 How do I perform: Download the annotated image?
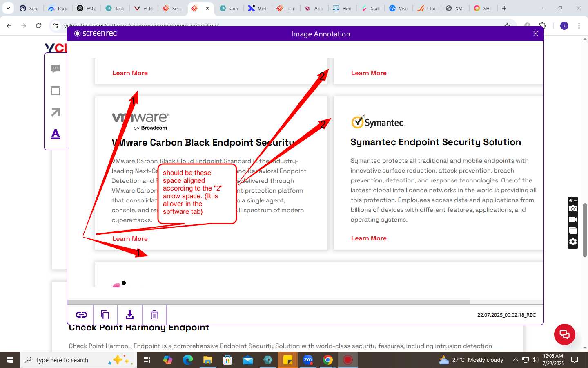tap(130, 315)
